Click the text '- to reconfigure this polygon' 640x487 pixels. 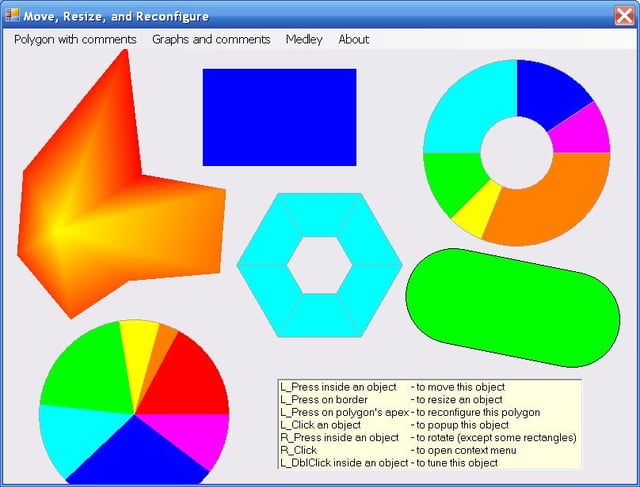click(x=476, y=412)
